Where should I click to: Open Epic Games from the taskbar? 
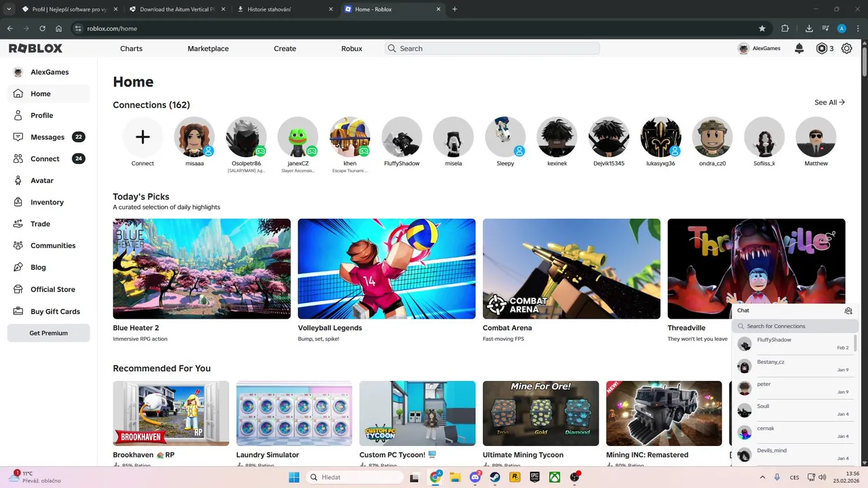pos(534,477)
